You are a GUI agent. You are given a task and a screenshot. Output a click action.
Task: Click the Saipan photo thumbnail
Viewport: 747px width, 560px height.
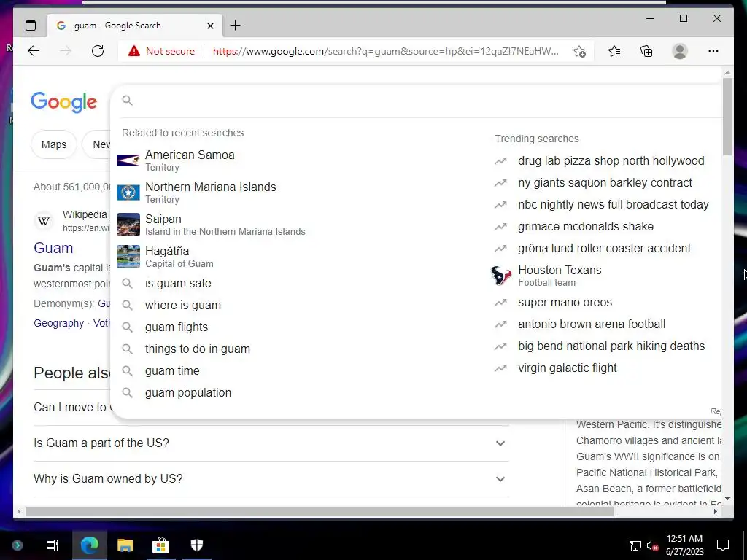point(128,225)
